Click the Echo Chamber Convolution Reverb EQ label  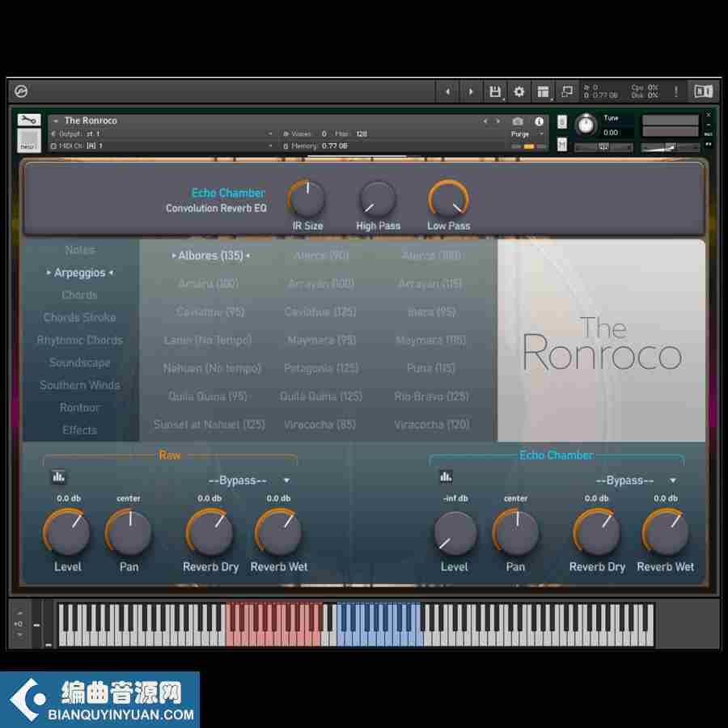coord(216,200)
